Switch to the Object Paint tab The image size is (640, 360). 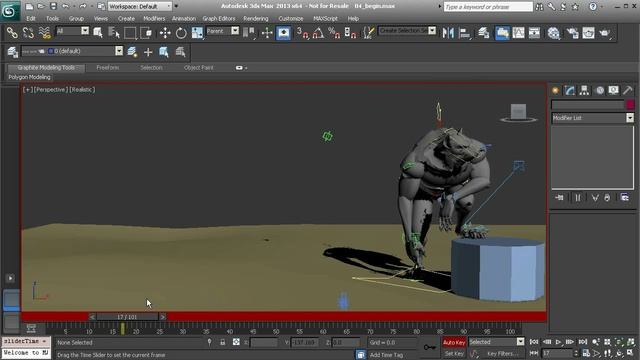(x=198, y=68)
